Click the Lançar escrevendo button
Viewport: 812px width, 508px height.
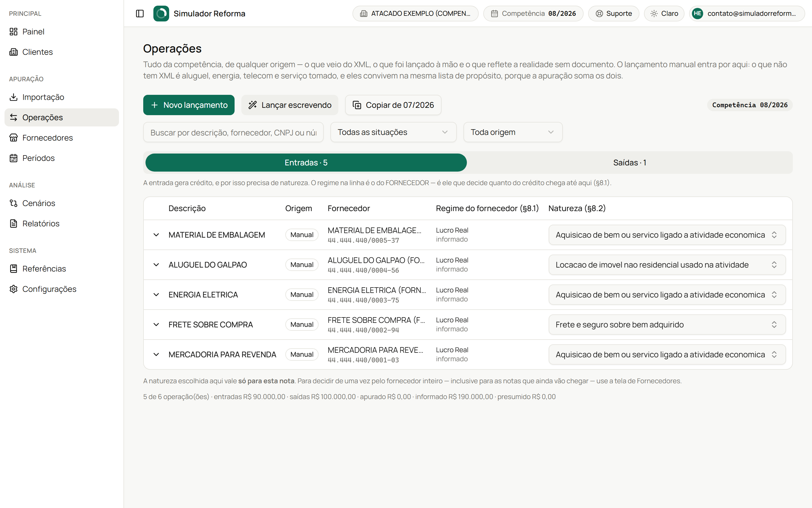[290, 105]
